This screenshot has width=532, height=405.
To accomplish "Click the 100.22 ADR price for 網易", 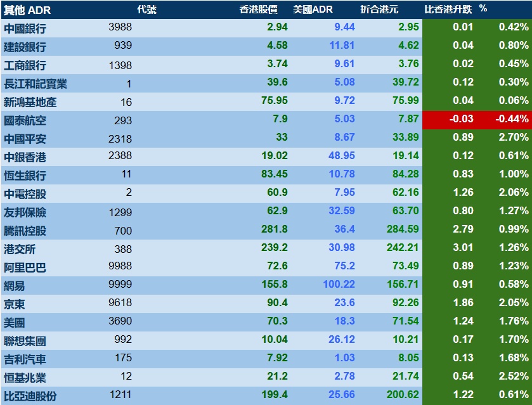I will [339, 284].
